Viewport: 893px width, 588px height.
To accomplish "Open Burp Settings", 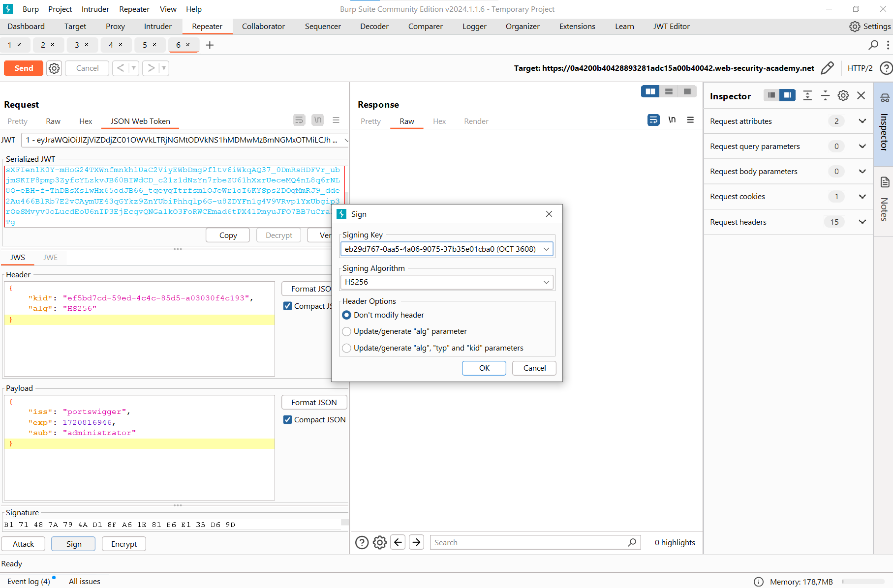I will pos(870,27).
